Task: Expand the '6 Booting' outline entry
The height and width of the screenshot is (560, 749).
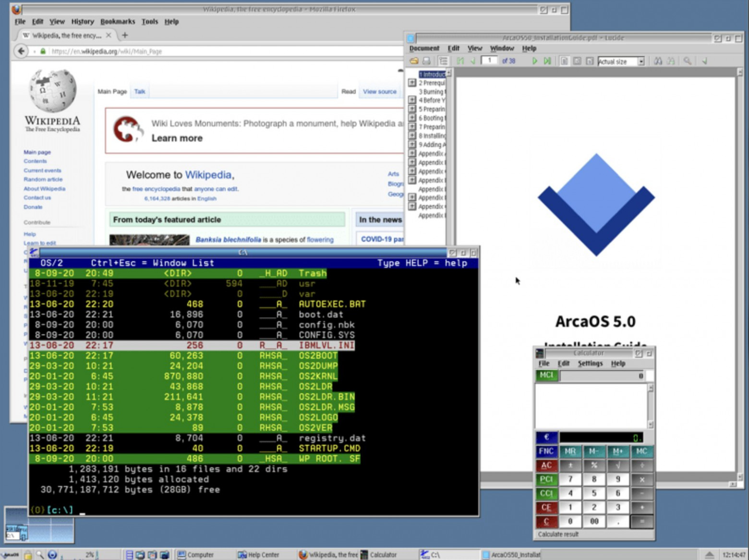Action: coord(412,118)
